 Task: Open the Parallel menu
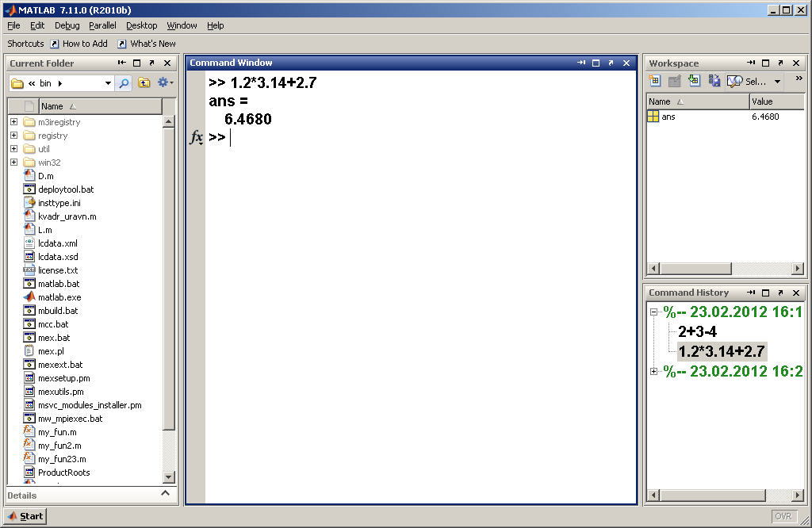click(x=102, y=25)
